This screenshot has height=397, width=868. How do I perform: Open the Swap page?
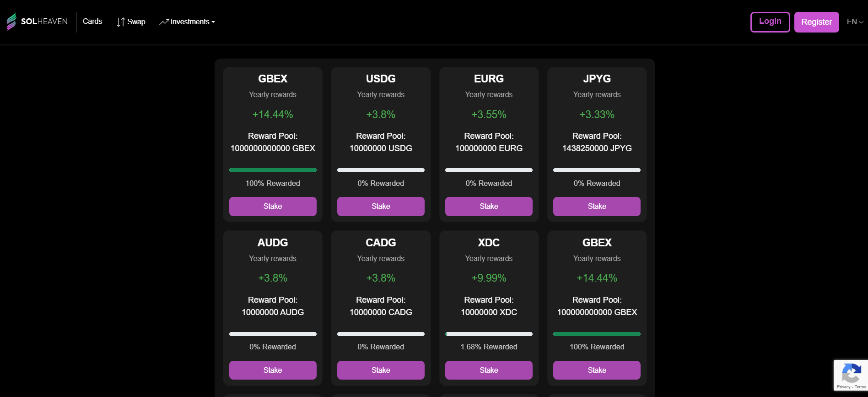131,22
